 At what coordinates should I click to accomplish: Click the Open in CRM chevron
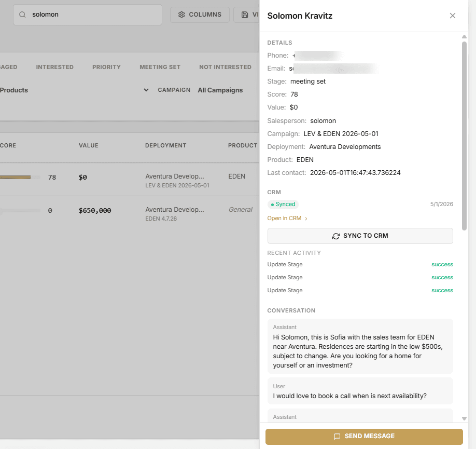(x=306, y=219)
